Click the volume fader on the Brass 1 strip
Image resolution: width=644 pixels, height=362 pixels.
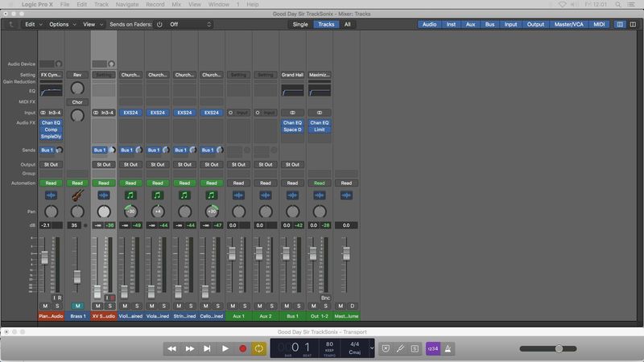pos(77,276)
